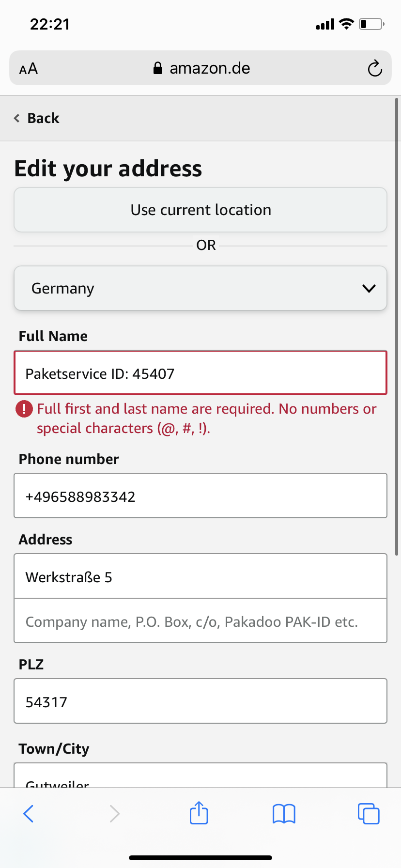Image resolution: width=401 pixels, height=868 pixels.
Task: Expand the Germany country dropdown
Action: pos(200,288)
